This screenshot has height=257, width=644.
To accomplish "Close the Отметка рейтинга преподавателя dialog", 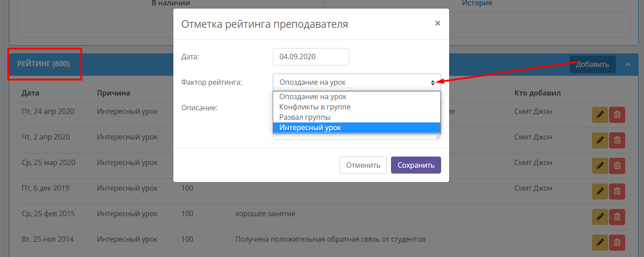I will point(438,23).
